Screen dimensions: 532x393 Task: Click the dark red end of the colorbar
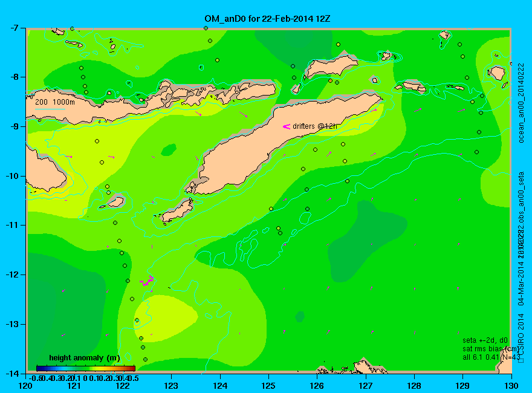pyautogui.click(x=132, y=368)
